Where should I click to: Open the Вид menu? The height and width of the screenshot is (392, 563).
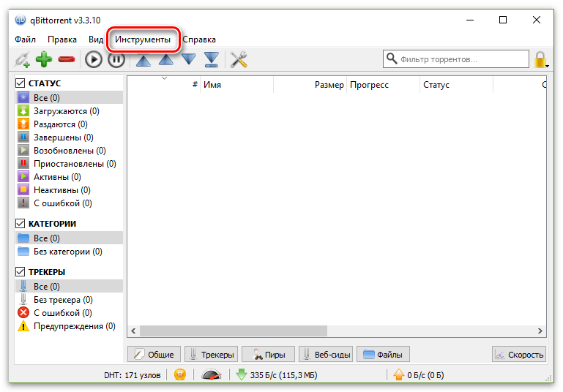click(x=96, y=39)
